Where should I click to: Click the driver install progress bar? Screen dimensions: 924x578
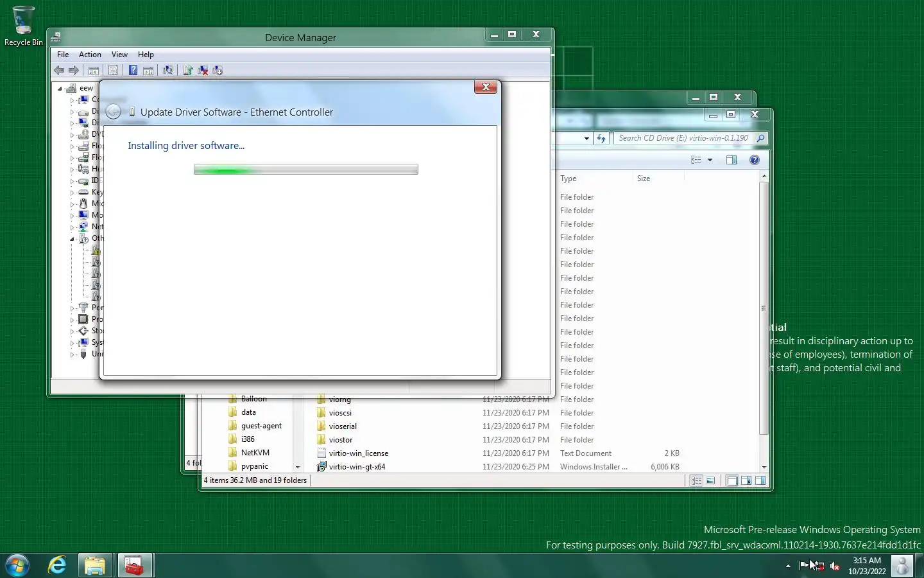306,170
